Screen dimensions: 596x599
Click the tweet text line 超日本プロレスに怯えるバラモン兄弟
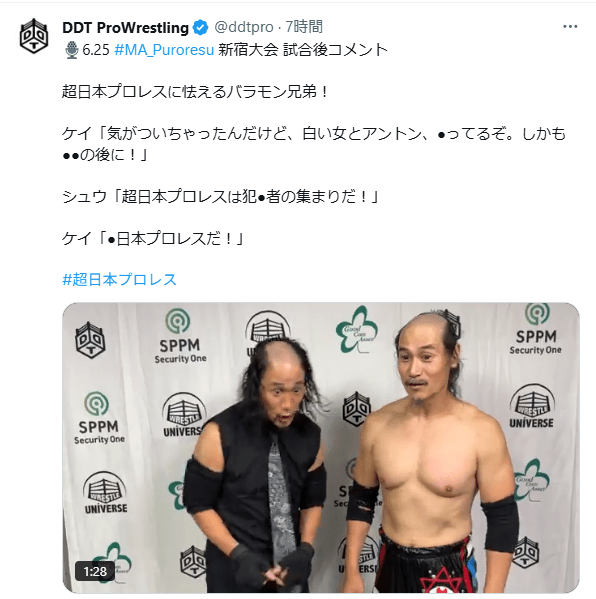(195, 92)
